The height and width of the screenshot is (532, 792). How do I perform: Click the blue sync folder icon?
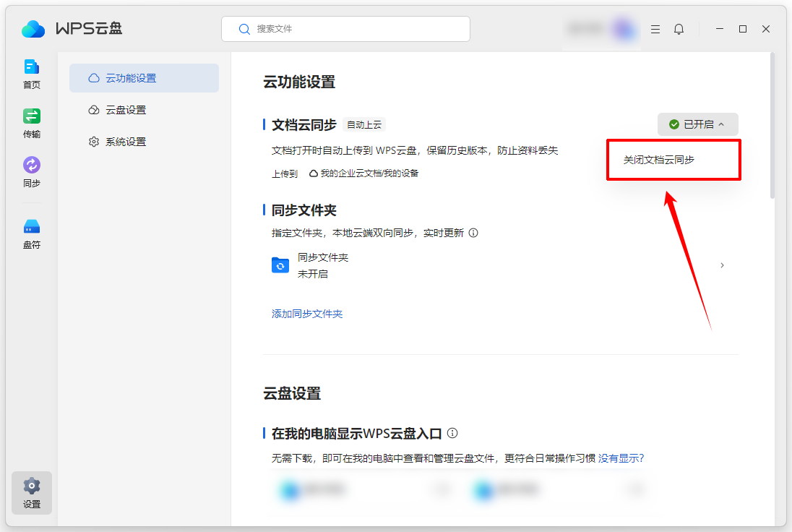coord(280,265)
